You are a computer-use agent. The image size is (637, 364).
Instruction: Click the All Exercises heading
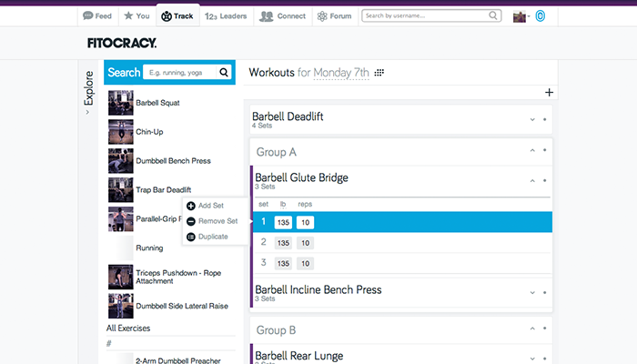[128, 329]
